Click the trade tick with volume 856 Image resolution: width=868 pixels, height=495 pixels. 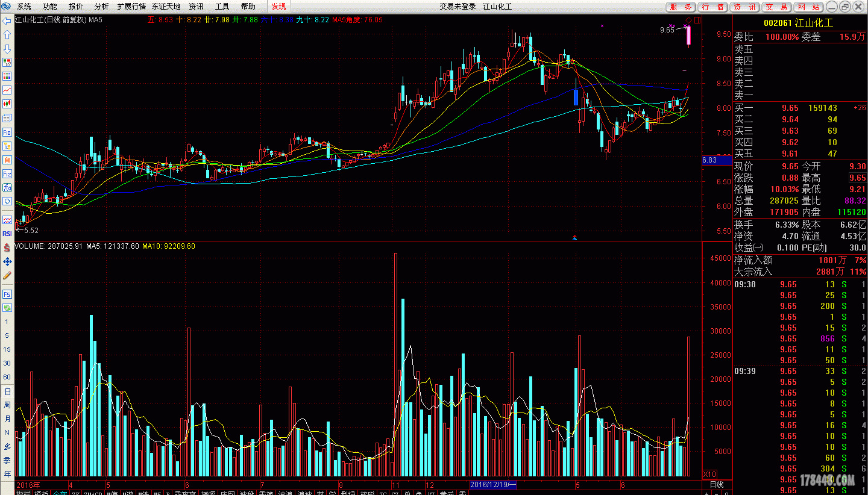pyautogui.click(x=800, y=338)
